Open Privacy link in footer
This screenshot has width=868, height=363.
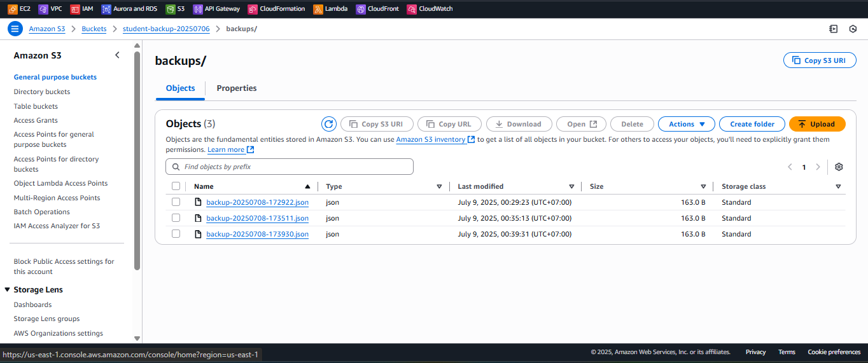point(755,352)
